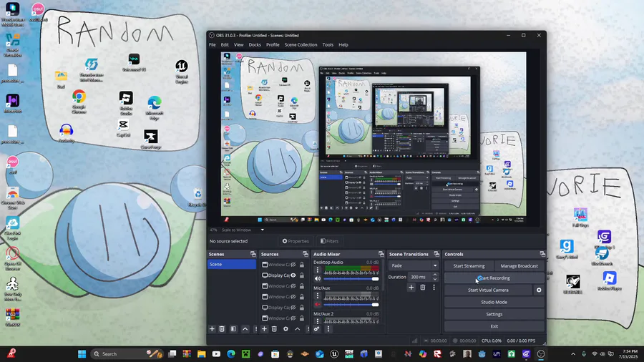Viewport: 644px width, 362px height.
Task: Open the View menu
Action: (x=238, y=45)
